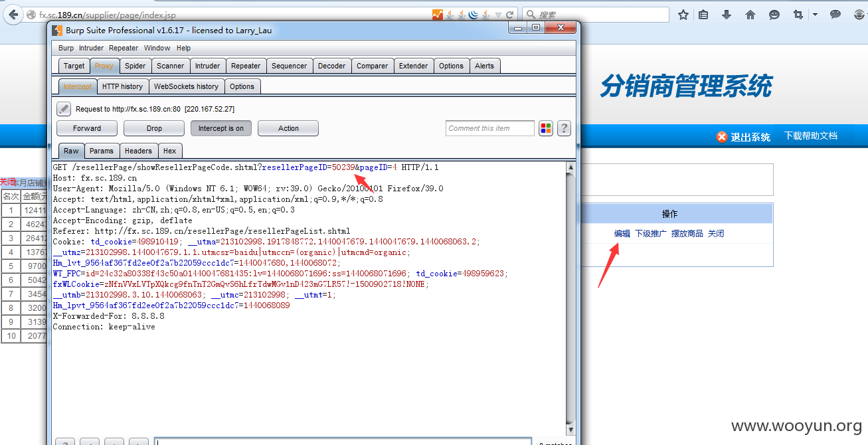Switch to the Proxy tab
The height and width of the screenshot is (445, 868).
click(x=104, y=66)
